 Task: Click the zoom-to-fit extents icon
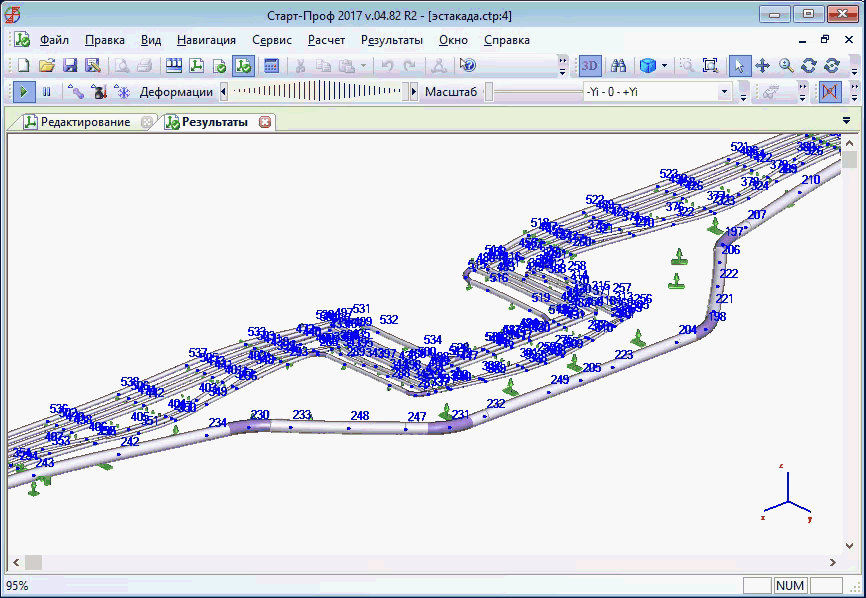coord(710,65)
